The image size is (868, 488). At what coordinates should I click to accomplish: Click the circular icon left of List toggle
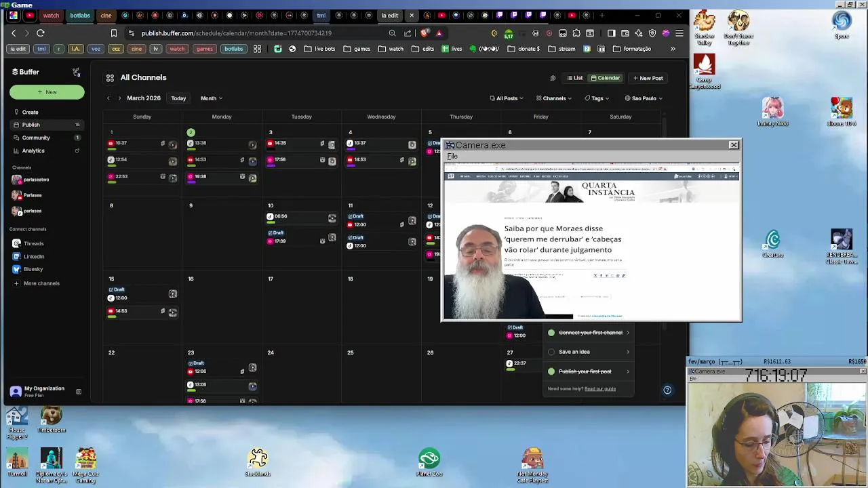pyautogui.click(x=553, y=78)
